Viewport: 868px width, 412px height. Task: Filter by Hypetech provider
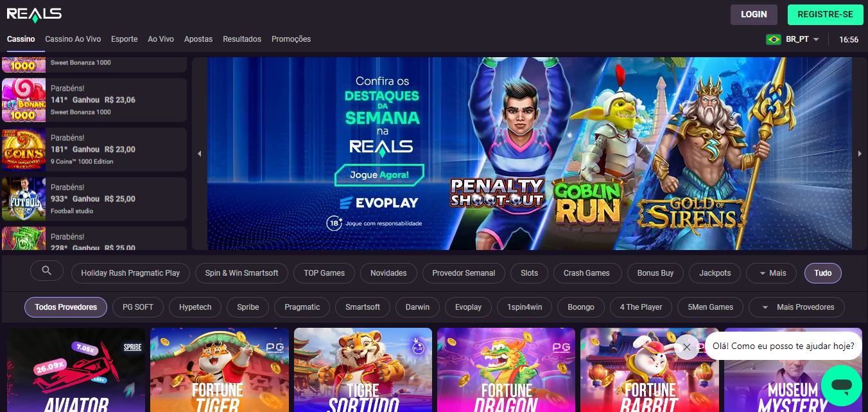click(195, 307)
